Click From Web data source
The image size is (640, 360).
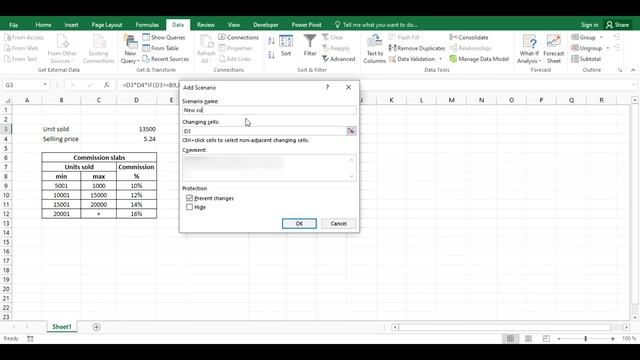21,48
